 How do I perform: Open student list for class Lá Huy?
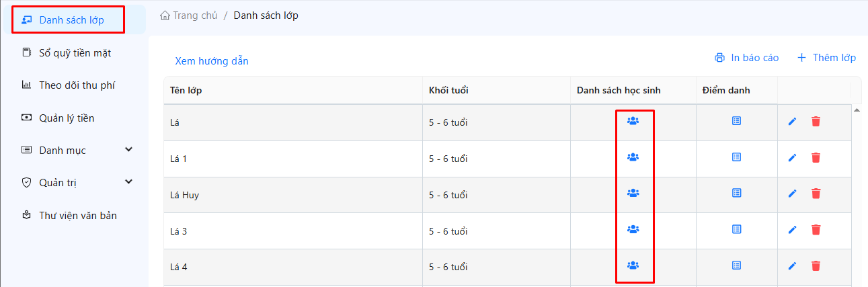(633, 193)
